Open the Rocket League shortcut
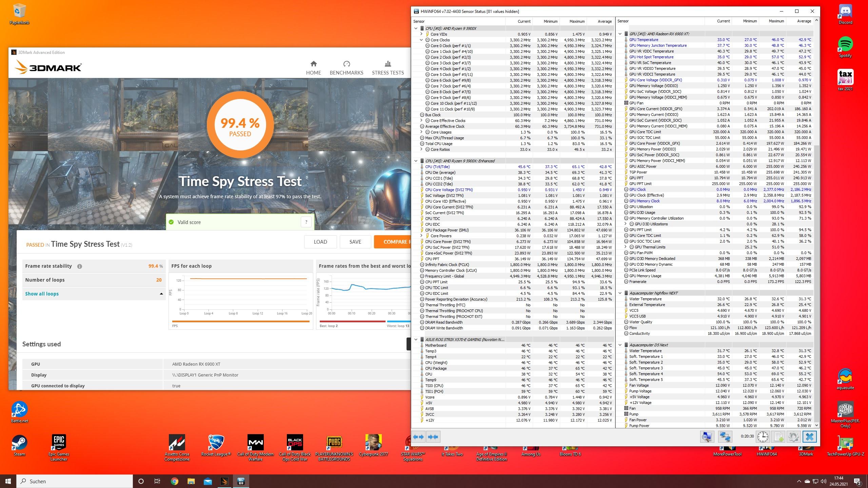Viewport: 868px width, 488px height. [x=216, y=445]
